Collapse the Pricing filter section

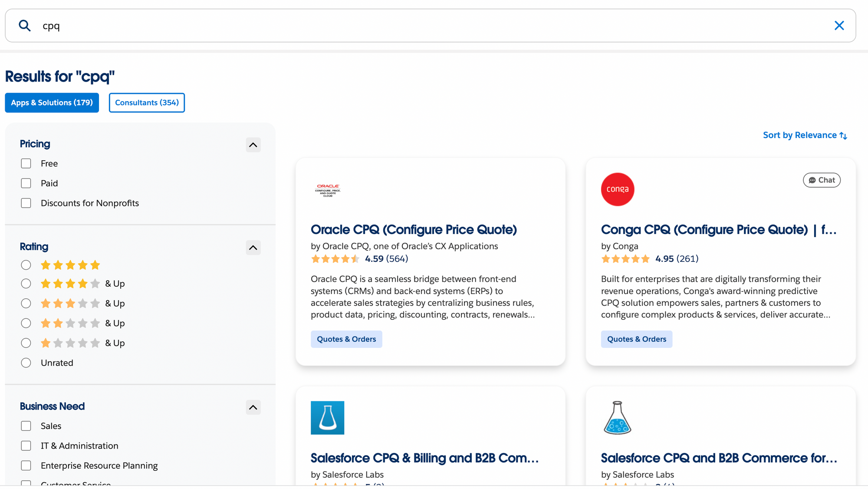pyautogui.click(x=253, y=145)
